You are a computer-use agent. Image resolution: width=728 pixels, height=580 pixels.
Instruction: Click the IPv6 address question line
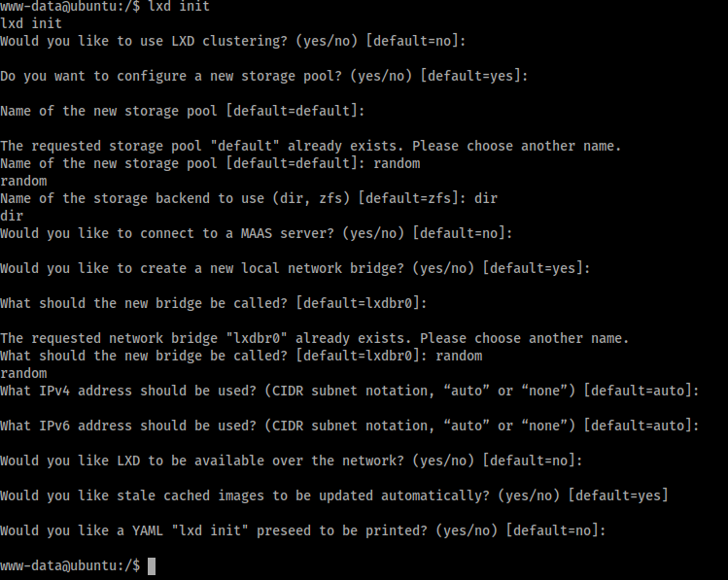350,426
